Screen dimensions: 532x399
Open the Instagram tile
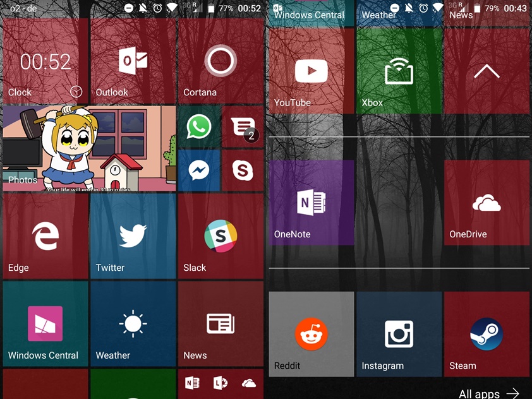[x=399, y=334]
